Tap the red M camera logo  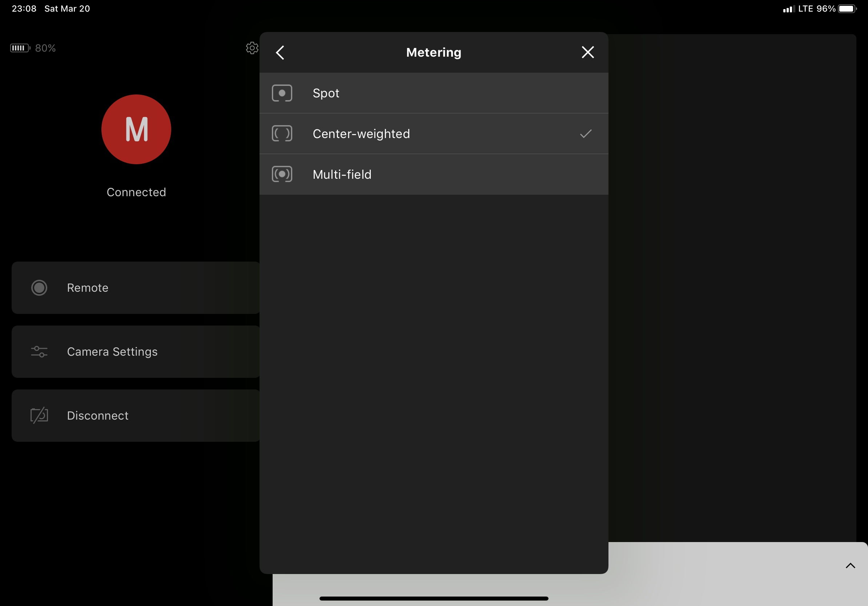pos(136,129)
